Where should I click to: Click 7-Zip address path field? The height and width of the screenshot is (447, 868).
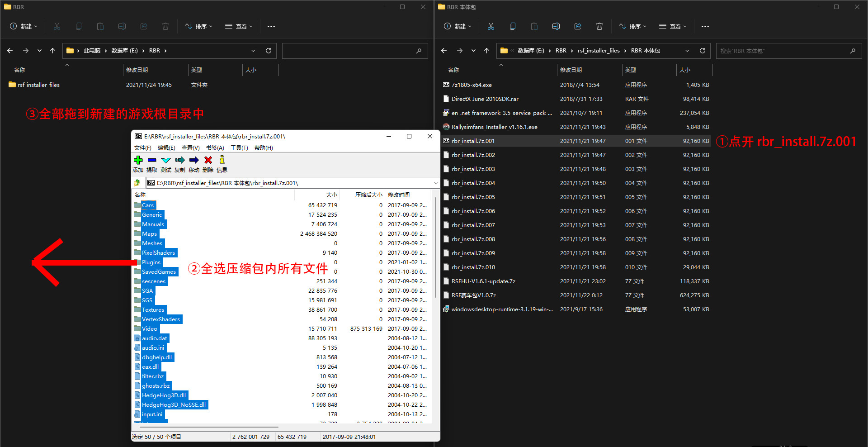[x=292, y=183]
